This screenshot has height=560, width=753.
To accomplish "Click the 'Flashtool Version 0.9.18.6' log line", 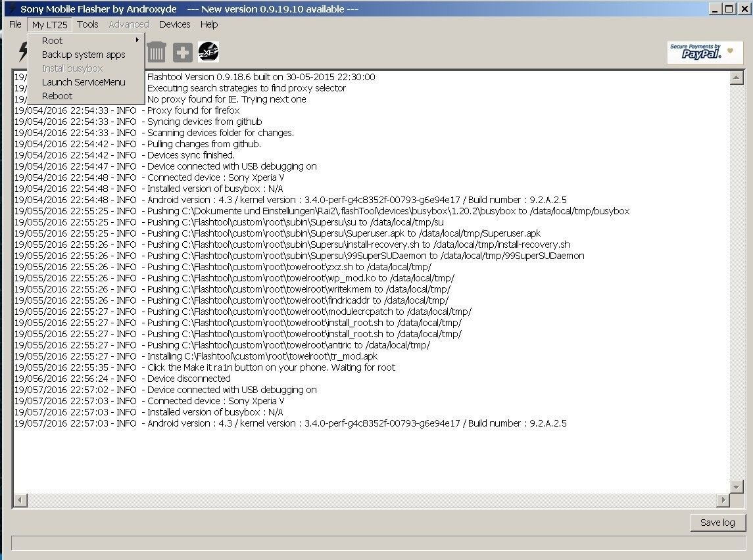I will tap(261, 77).
